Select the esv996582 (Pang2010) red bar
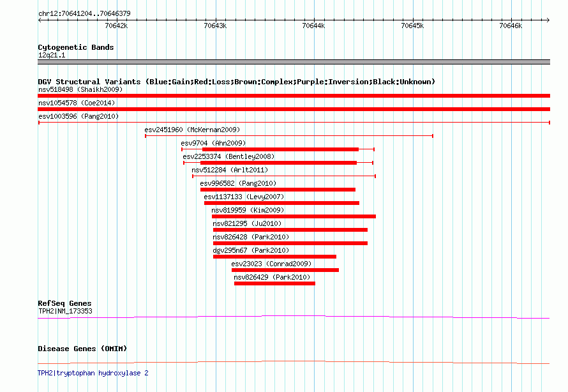This screenshot has height=392, width=568. pyautogui.click(x=278, y=190)
